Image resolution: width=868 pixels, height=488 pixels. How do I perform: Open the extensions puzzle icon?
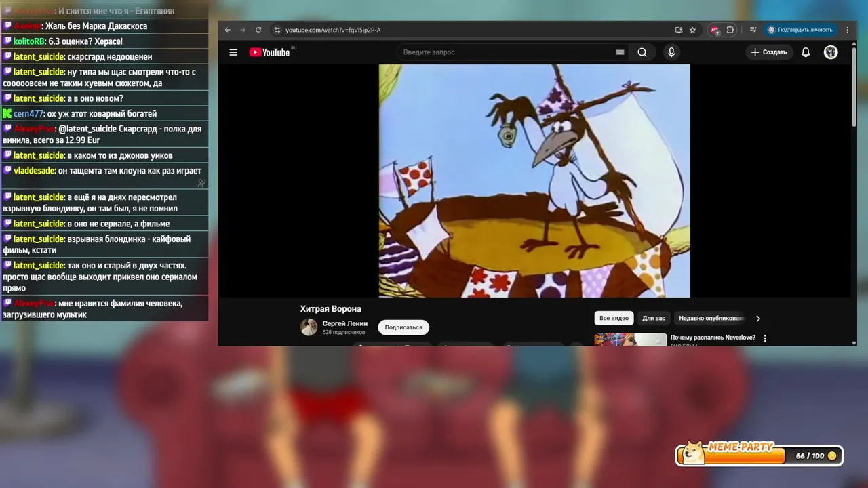[x=730, y=30]
